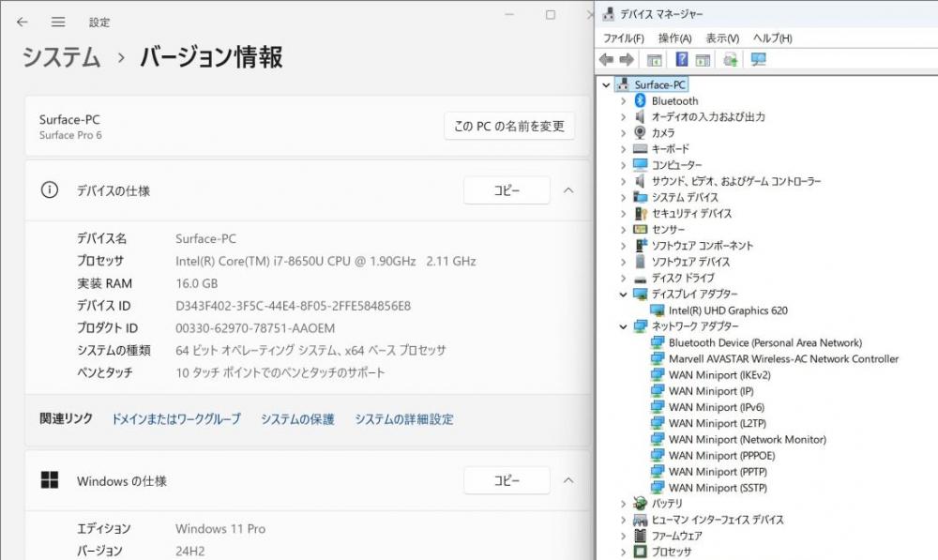Open ドメインまたはワークグループ link
The image size is (938, 560).
point(176,418)
